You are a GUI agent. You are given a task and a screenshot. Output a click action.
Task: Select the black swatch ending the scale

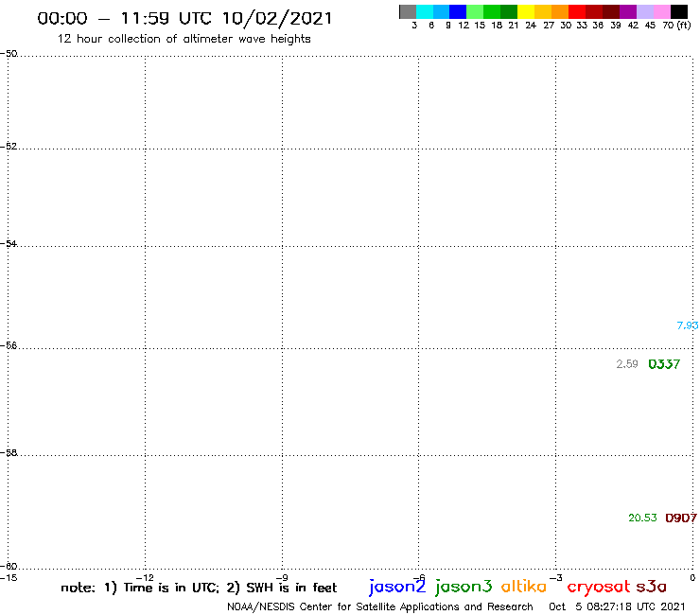[x=678, y=12]
